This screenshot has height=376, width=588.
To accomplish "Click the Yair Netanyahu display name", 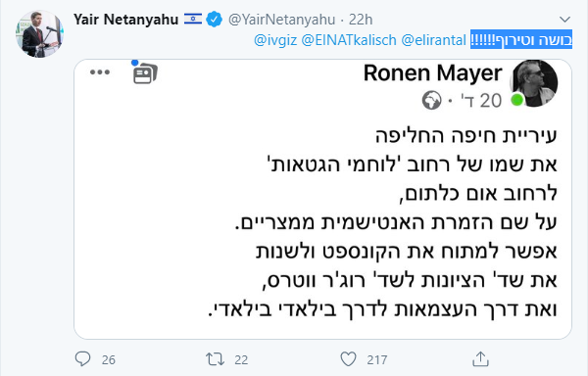I will click(x=125, y=20).
